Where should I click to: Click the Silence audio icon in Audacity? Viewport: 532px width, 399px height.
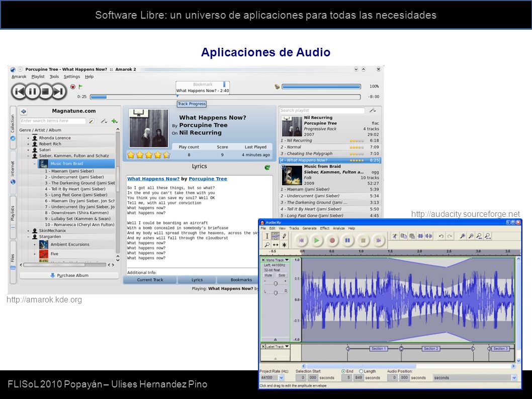(x=429, y=236)
